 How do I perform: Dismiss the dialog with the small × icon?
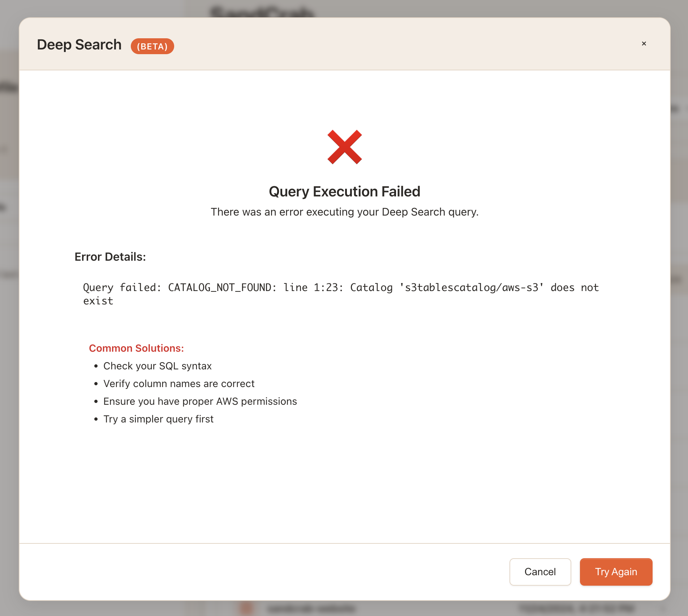(x=644, y=44)
